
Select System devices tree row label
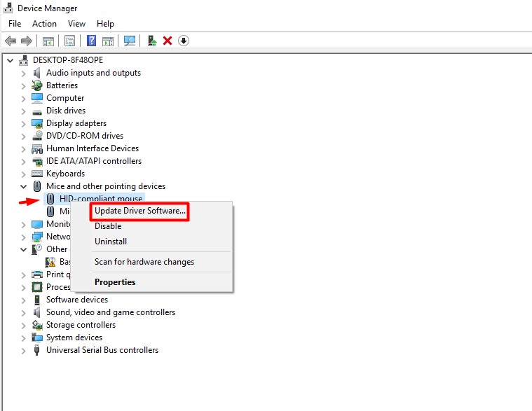[74, 337]
